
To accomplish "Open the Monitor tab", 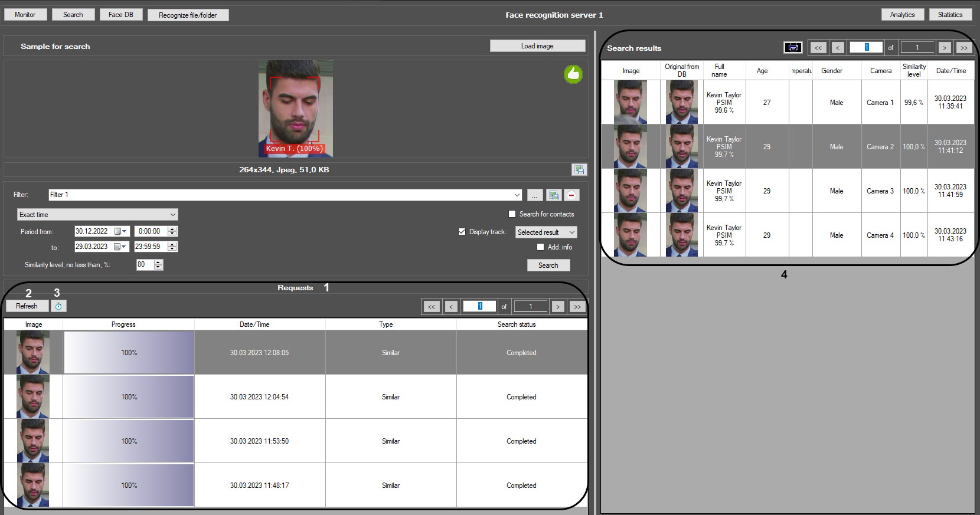I will [25, 15].
